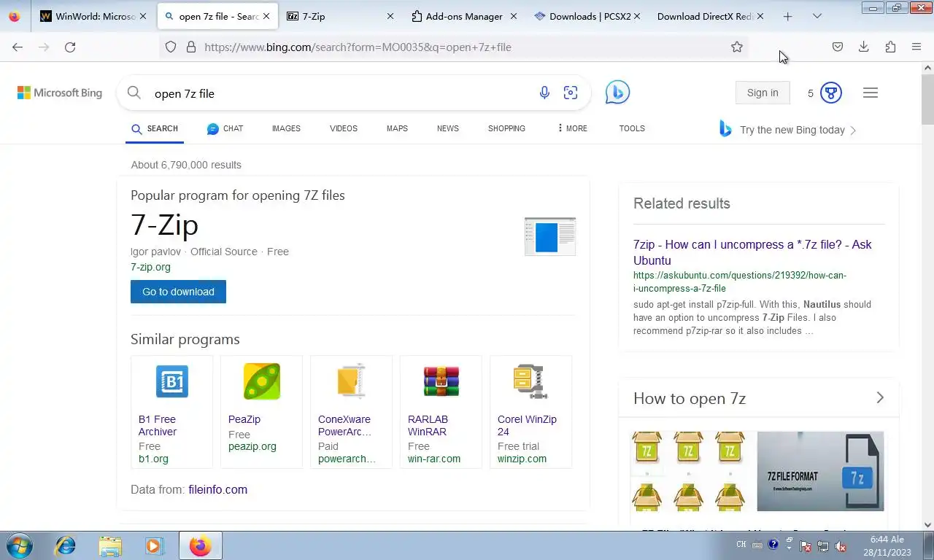
Task: Switch to the WinWorld tab
Action: coord(93,16)
